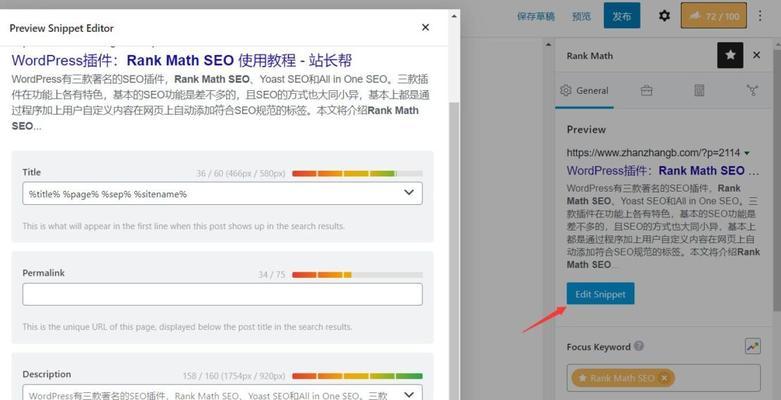
Task: Click the 发布 publish button
Action: coord(622,16)
